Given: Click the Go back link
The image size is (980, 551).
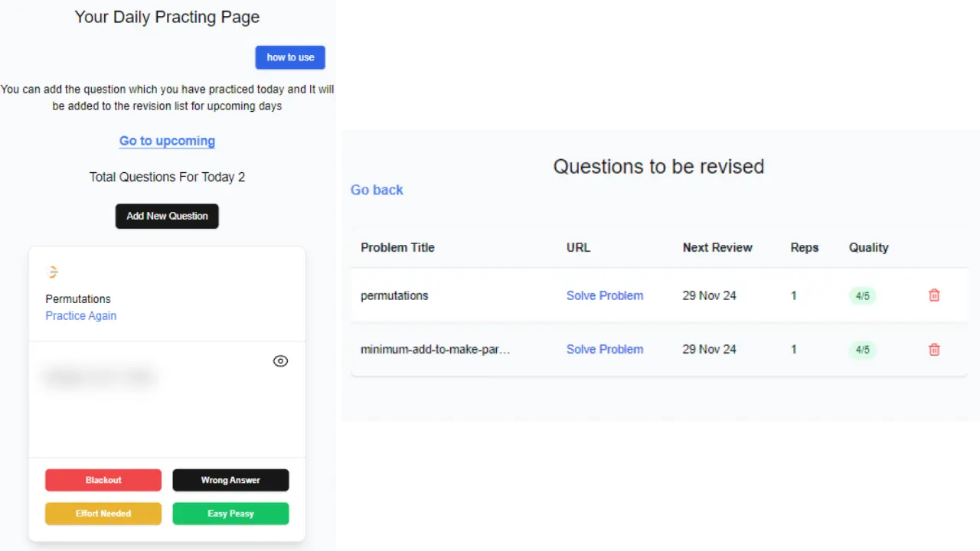Looking at the screenshot, I should click(x=377, y=190).
